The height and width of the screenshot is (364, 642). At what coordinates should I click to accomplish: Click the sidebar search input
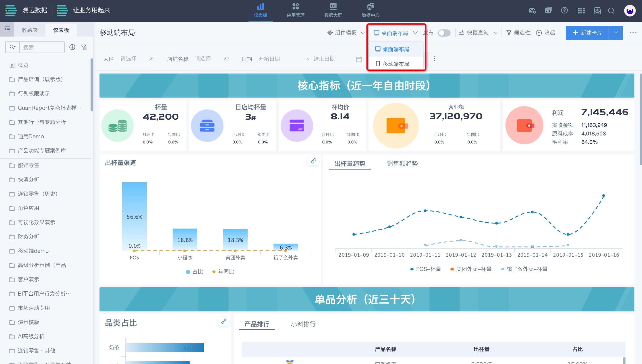[42, 47]
